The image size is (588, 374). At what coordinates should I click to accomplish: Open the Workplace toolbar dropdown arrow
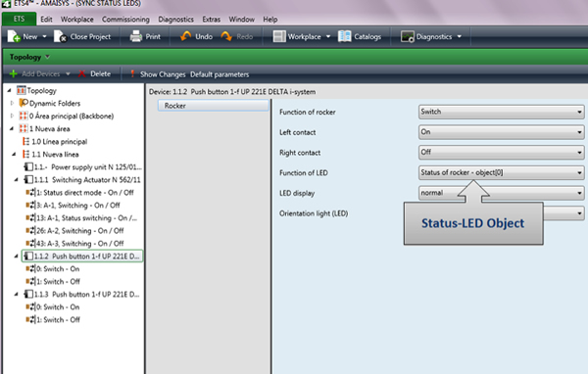(x=328, y=37)
